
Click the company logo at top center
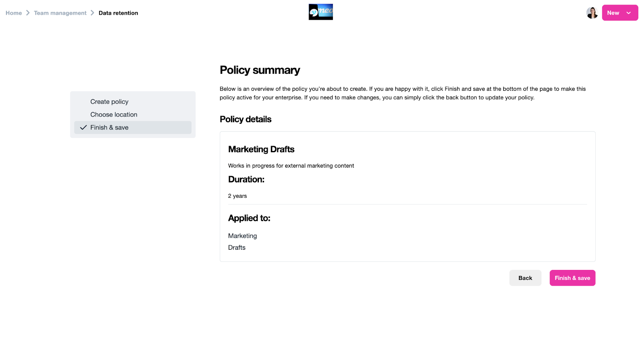[x=321, y=12]
